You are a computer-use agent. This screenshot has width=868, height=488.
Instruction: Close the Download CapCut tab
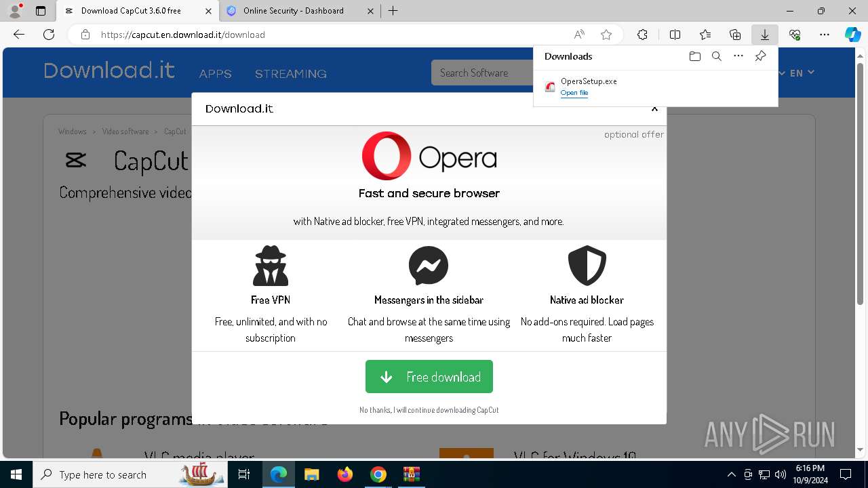coord(209,11)
